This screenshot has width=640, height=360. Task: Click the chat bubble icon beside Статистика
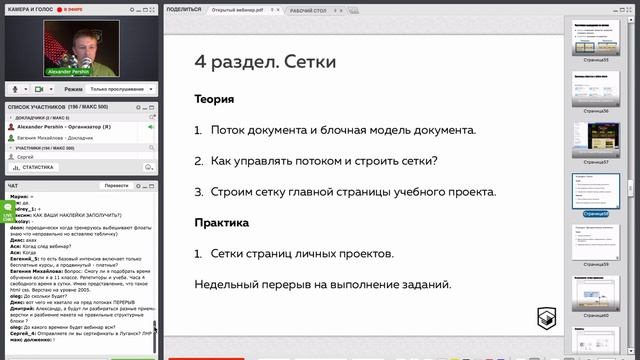click(149, 167)
